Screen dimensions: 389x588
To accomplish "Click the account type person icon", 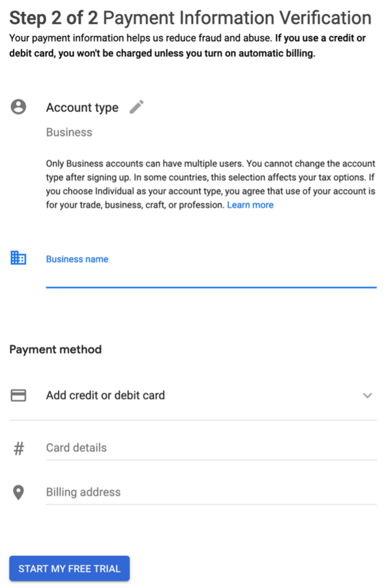I will click(19, 107).
